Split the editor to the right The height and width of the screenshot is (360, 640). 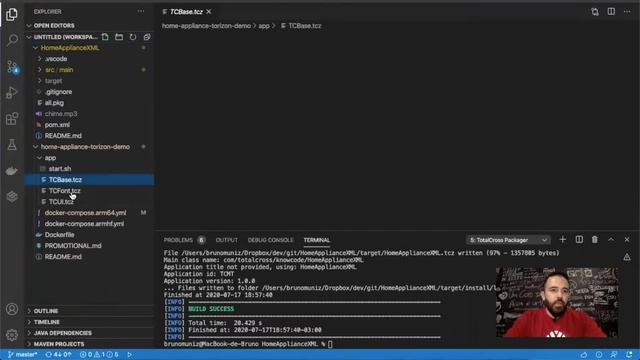[x=611, y=11]
